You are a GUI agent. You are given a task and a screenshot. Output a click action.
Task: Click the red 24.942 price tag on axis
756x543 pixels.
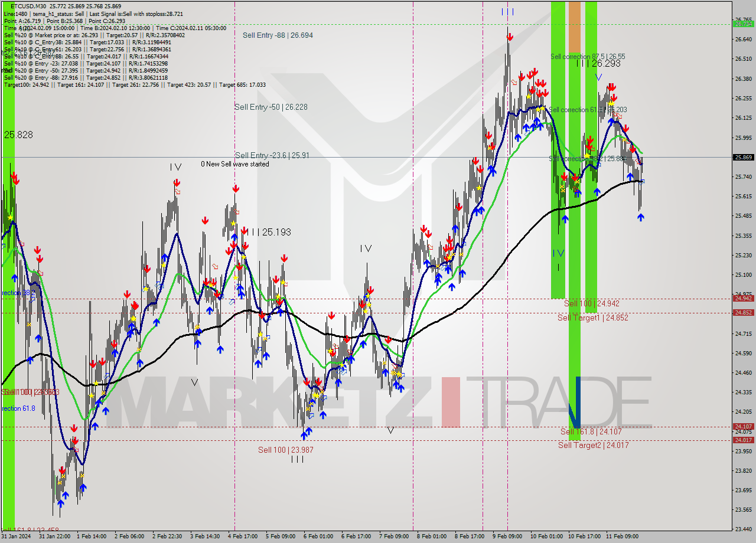tap(743, 299)
